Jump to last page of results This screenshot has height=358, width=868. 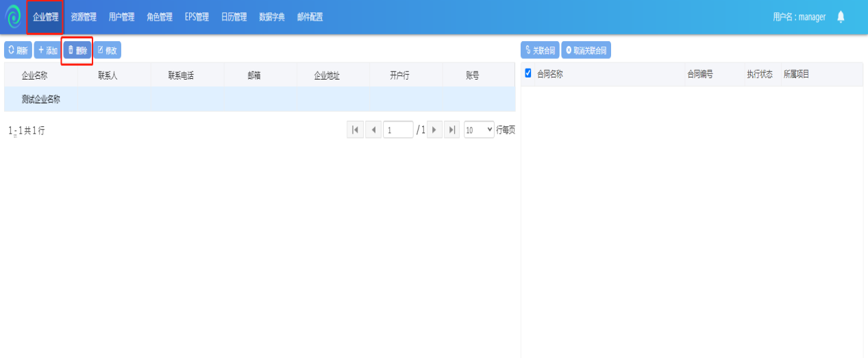[452, 130]
